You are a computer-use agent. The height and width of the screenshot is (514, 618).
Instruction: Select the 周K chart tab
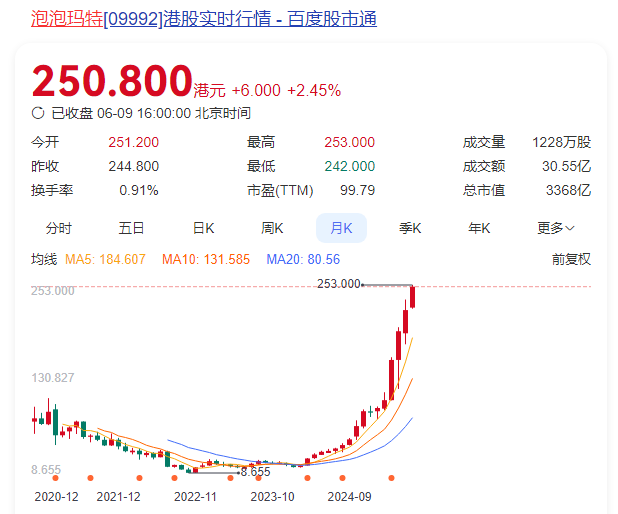coord(272,228)
